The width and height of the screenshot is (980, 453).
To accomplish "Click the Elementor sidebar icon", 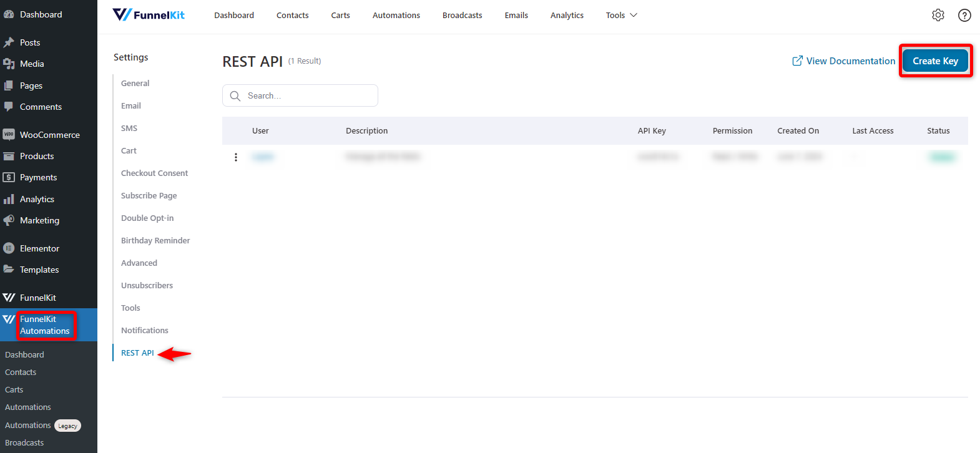I will (9, 248).
